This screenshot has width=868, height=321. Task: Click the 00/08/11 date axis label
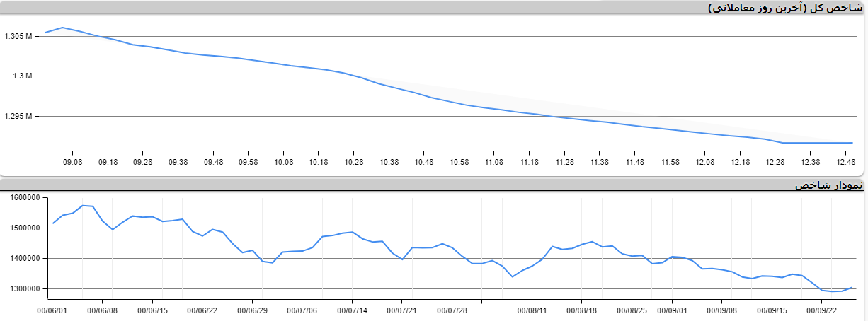click(x=532, y=310)
